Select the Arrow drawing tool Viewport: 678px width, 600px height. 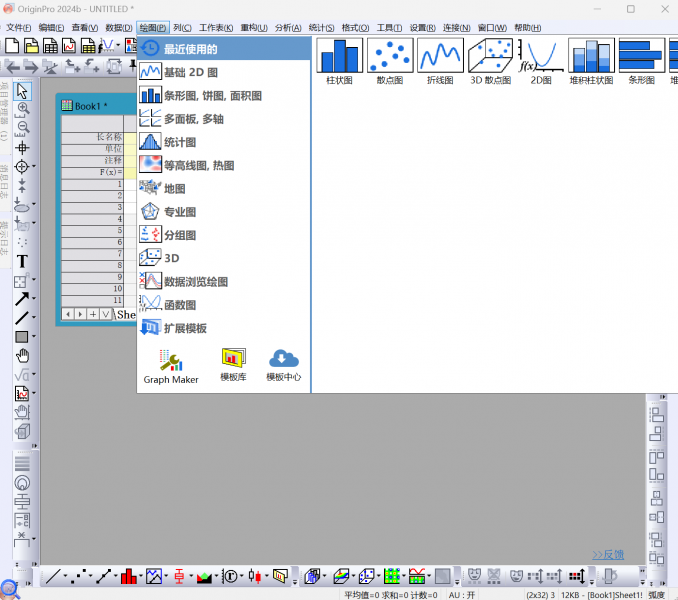click(x=22, y=299)
